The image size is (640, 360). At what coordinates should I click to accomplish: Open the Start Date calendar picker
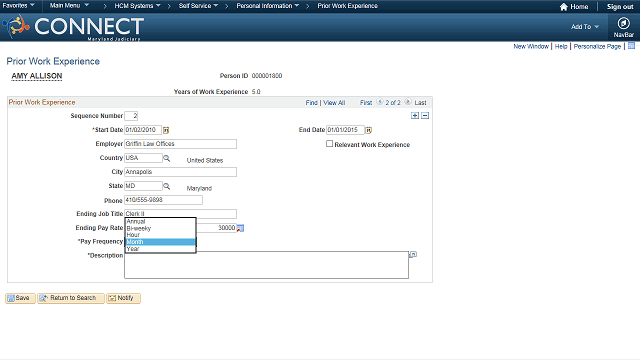(x=166, y=130)
